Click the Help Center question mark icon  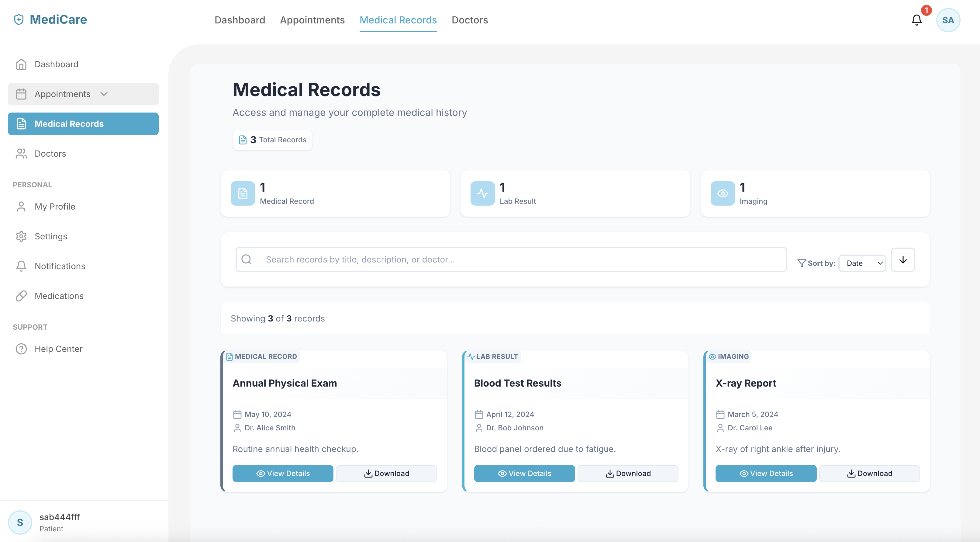[21, 349]
